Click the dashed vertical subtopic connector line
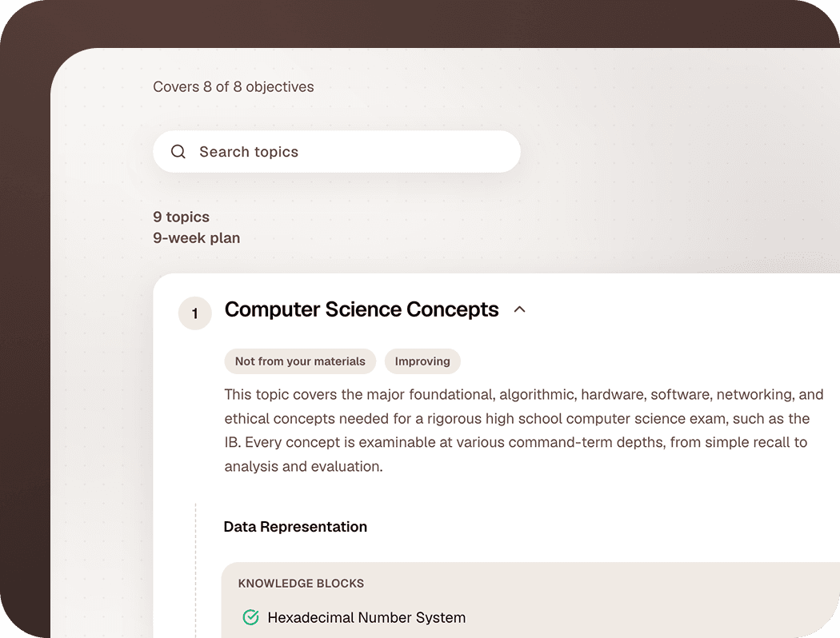Screen dimensions: 840x638 [x=195, y=570]
